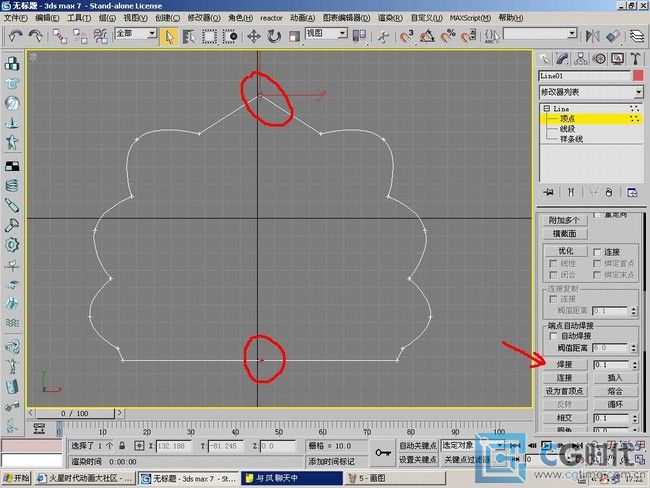Toggle the 线性 checkbox
This screenshot has width=650, height=488.
(553, 263)
